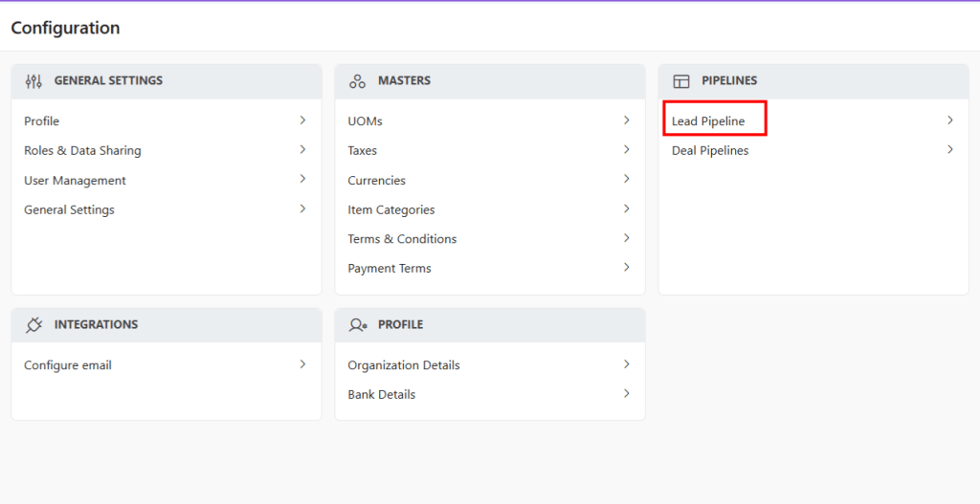Click the General Settings sliders icon
This screenshot has width=980, height=504.
(x=34, y=81)
